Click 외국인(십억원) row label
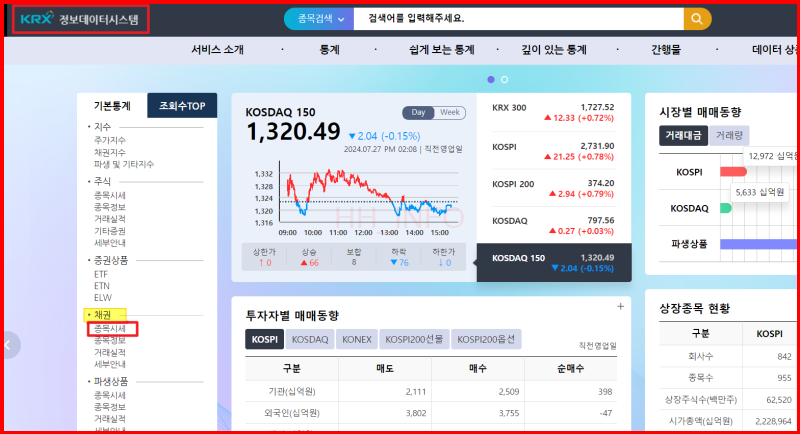Image resolution: width=800 pixels, height=434 pixels. click(292, 413)
